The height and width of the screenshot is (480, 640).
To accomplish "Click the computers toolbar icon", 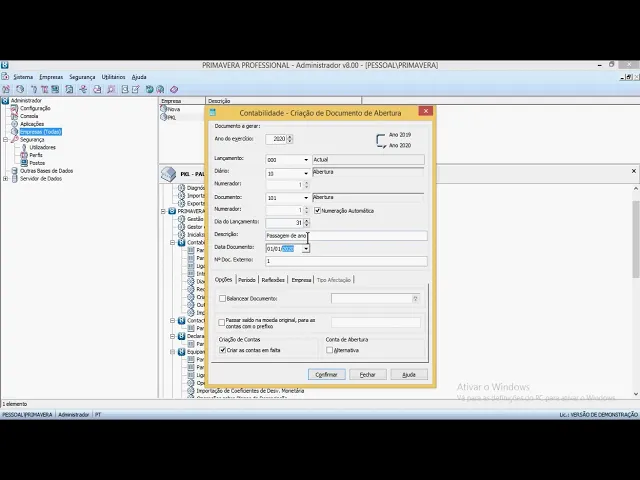I will point(55,89).
